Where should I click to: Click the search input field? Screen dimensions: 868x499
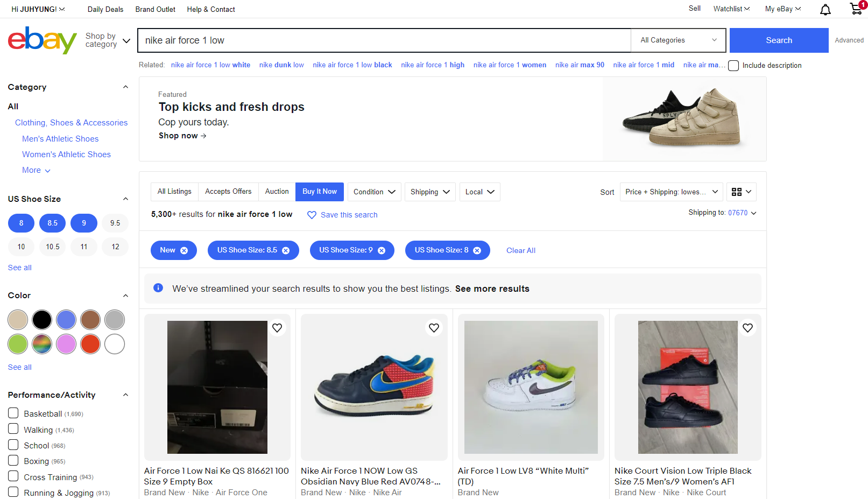pos(384,40)
